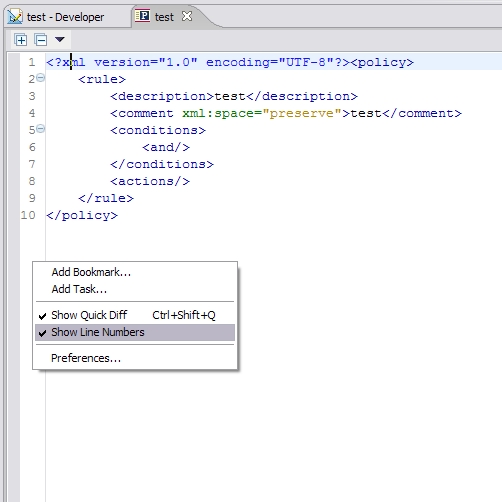Screen dimensions: 502x502
Task: Click the closing </rule> tag
Action: (x=106, y=199)
